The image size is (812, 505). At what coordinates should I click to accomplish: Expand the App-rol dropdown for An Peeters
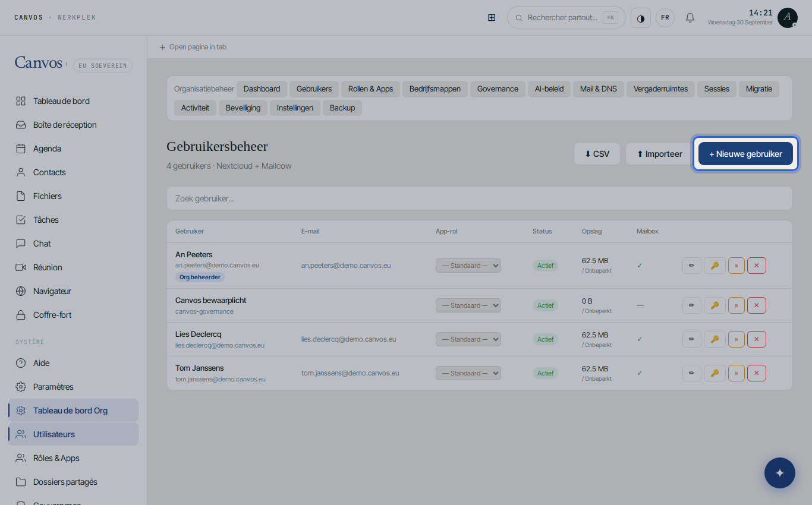(x=468, y=266)
